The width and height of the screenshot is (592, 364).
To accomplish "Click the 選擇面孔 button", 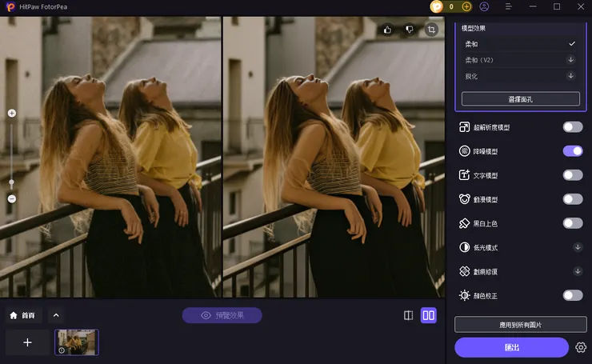I will click(520, 98).
